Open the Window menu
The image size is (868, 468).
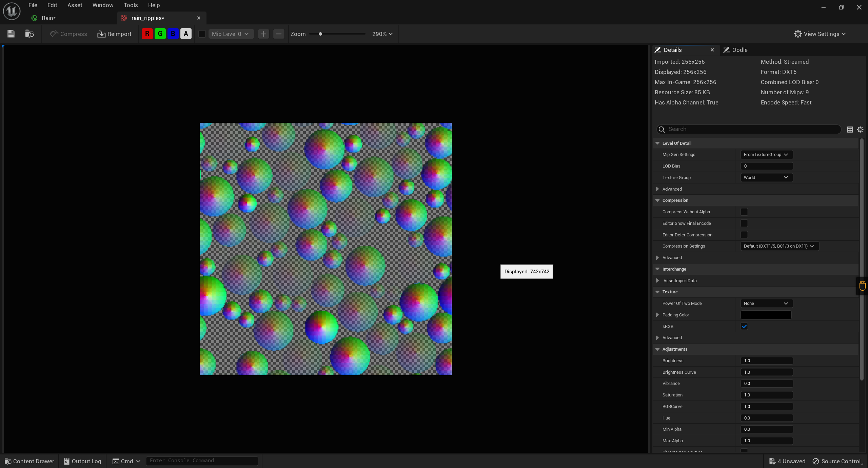click(103, 5)
